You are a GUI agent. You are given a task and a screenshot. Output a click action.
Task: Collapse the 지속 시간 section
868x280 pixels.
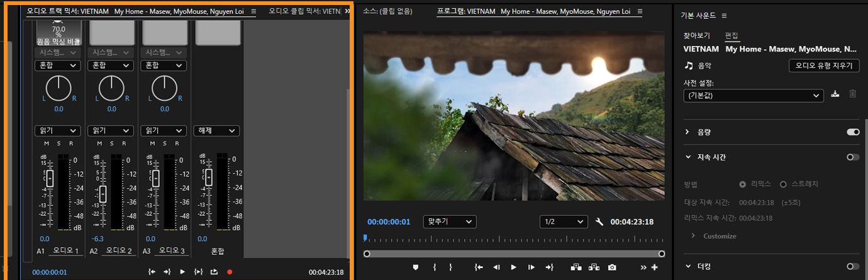(687, 157)
